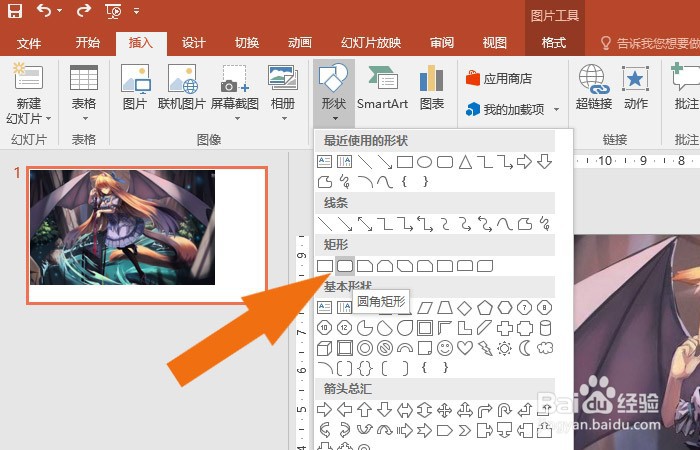
Task: Select slide 1 thumbnail
Action: (x=147, y=235)
